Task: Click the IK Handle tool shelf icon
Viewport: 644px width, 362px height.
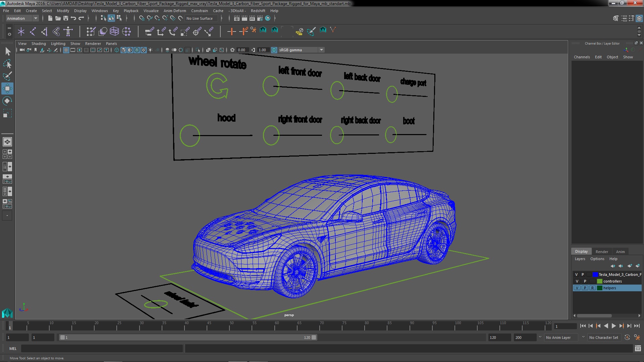Action: [x=44, y=32]
